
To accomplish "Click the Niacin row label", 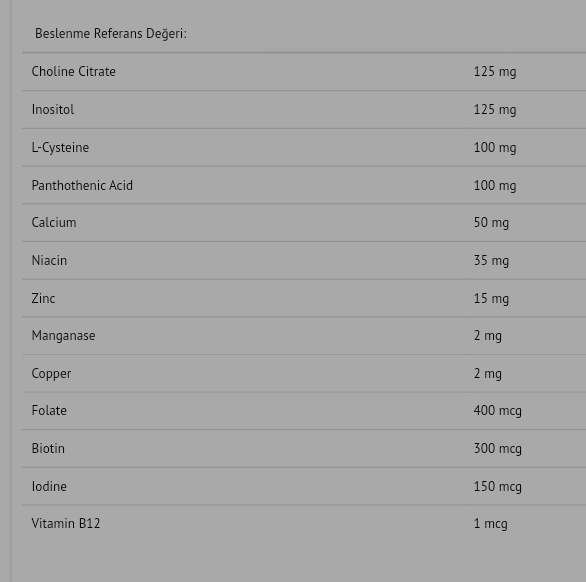I will point(49,261).
